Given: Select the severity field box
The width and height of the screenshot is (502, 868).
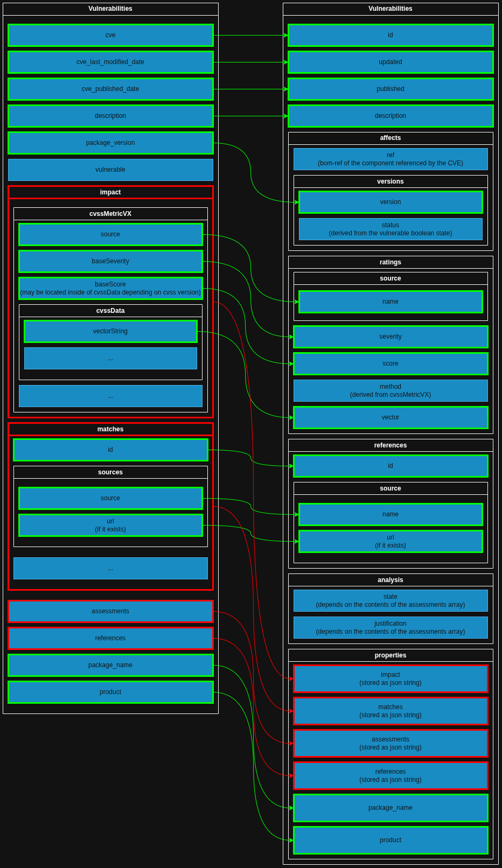Looking at the screenshot, I should pos(391,337).
